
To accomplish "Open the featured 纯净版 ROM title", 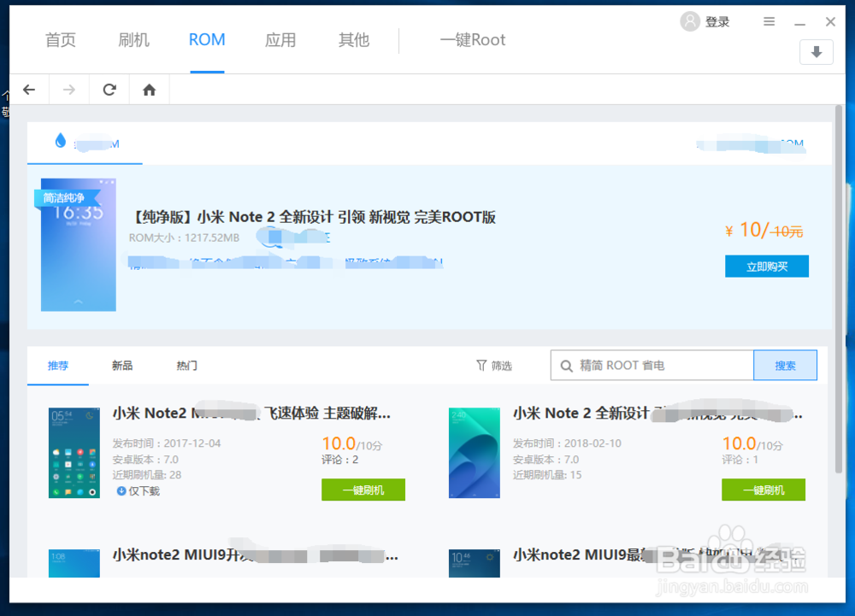I will pyautogui.click(x=312, y=217).
